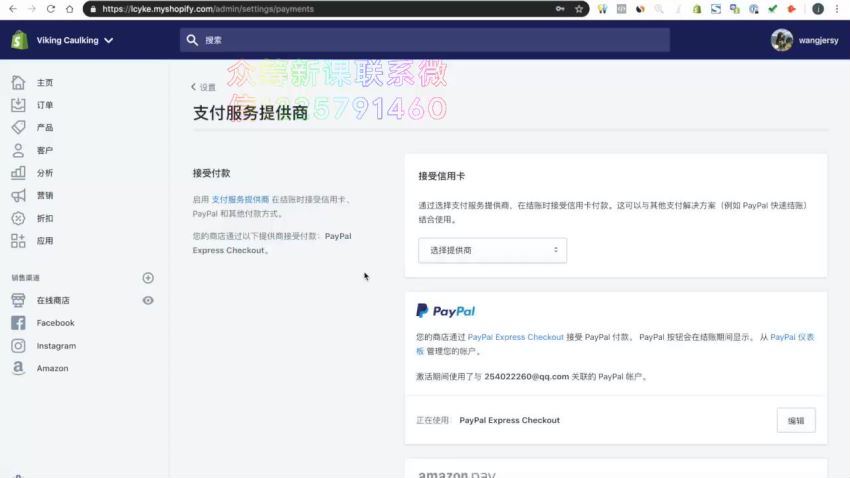Open browser profile avatar icon
The width and height of the screenshot is (850, 478).
818,9
